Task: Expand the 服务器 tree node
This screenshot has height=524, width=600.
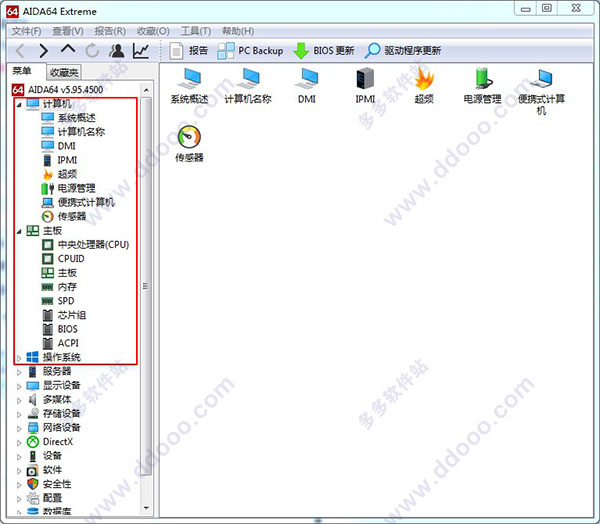Action: click(19, 372)
